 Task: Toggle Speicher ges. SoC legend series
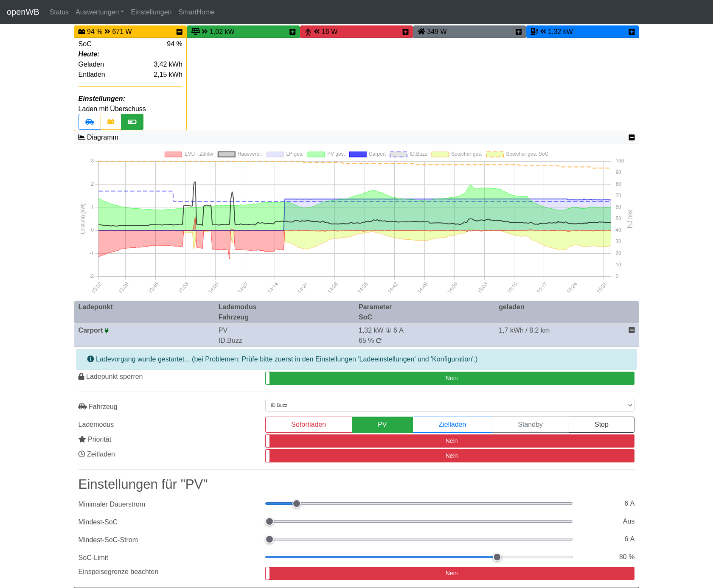coord(517,154)
